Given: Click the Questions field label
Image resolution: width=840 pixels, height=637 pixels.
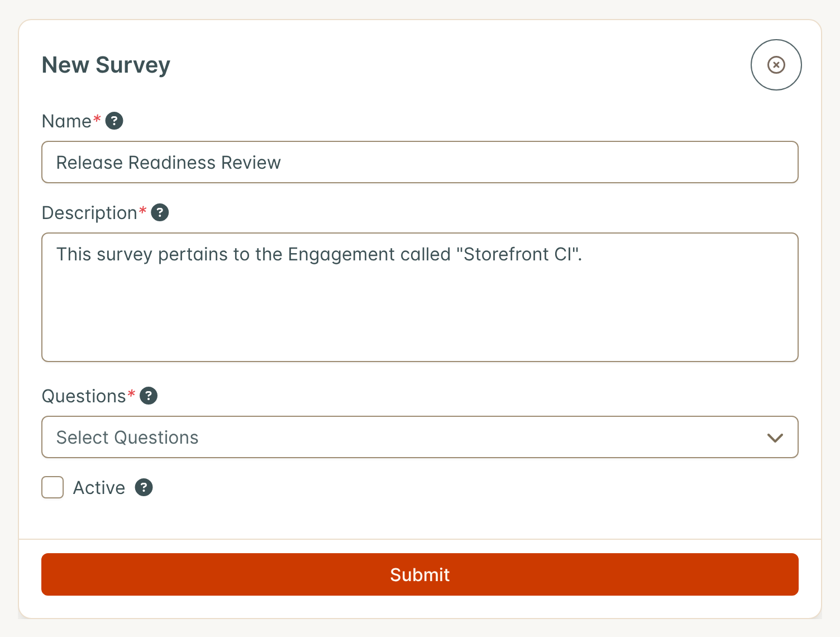Looking at the screenshot, I should [84, 396].
